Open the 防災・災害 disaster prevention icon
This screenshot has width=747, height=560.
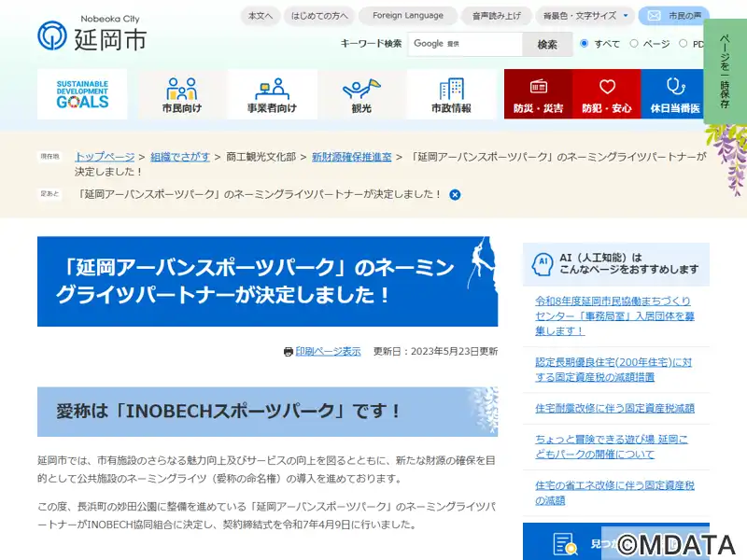click(x=538, y=94)
